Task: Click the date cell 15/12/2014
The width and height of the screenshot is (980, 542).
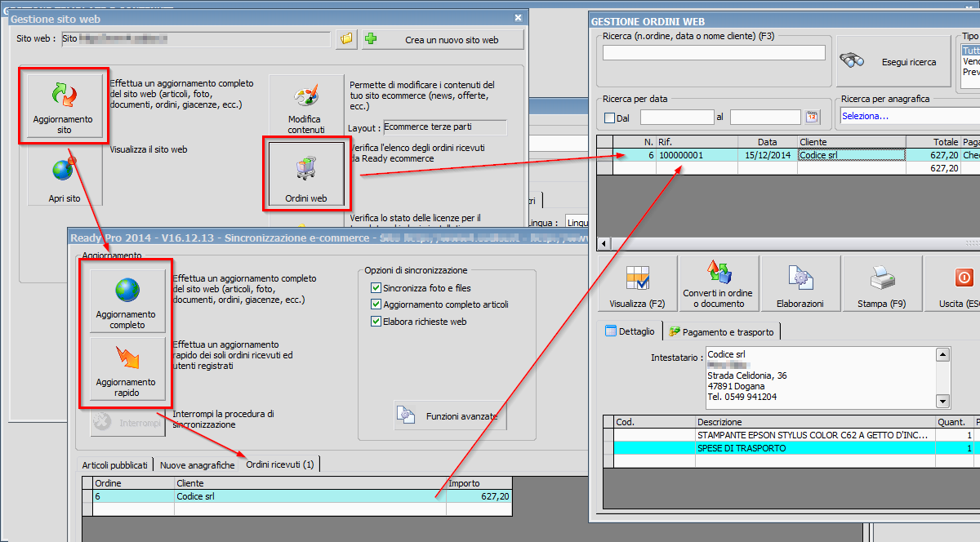Action: (768, 155)
